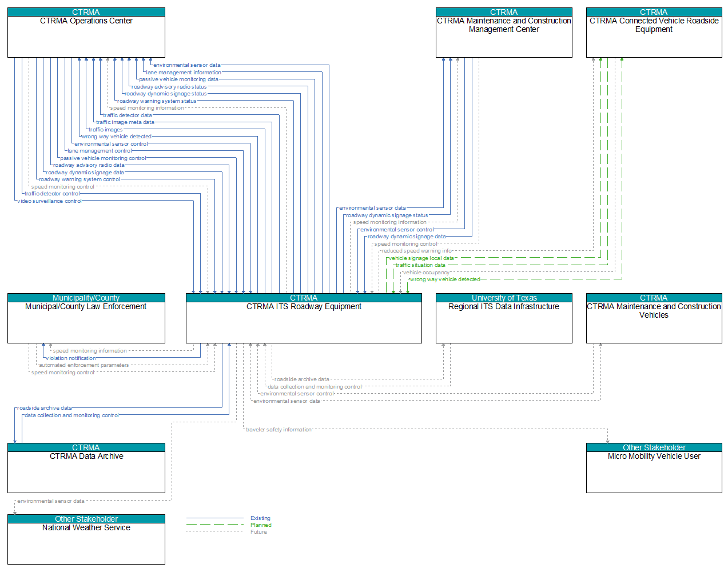Select the 'automated enforcement parameters' label
728x572 pixels.
pyautogui.click(x=84, y=365)
